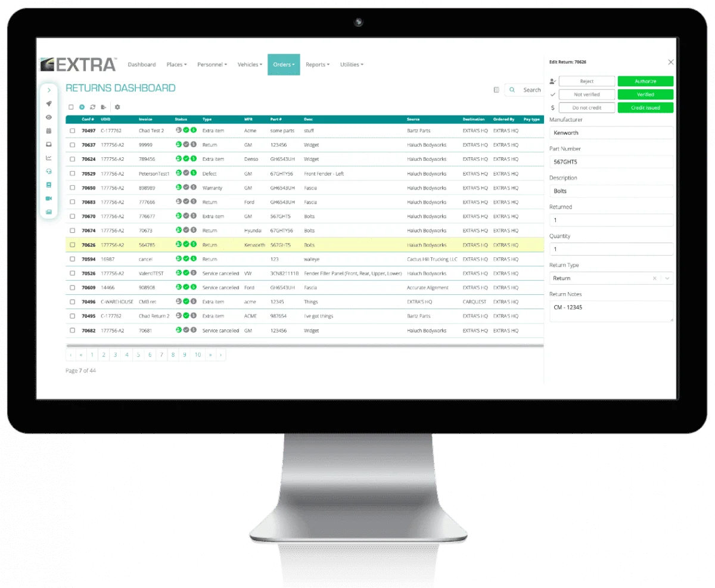Screen dimensions: 715x588
Task: Click the verified check icon for row 70495
Action: click(x=186, y=315)
